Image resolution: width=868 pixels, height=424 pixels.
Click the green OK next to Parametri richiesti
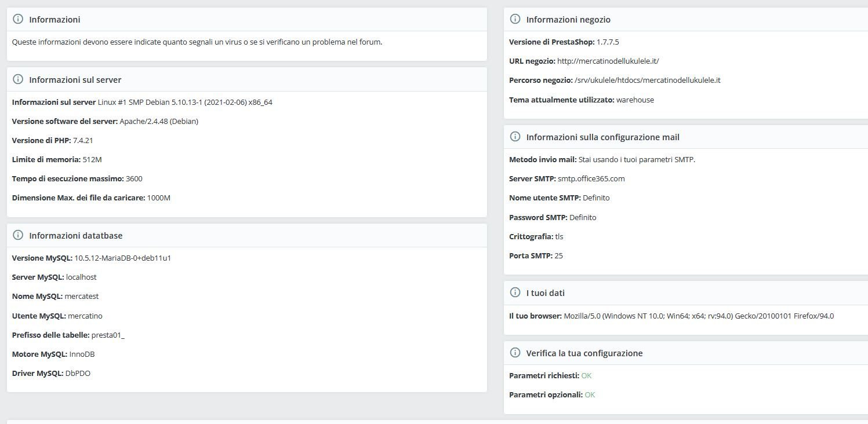coord(586,375)
